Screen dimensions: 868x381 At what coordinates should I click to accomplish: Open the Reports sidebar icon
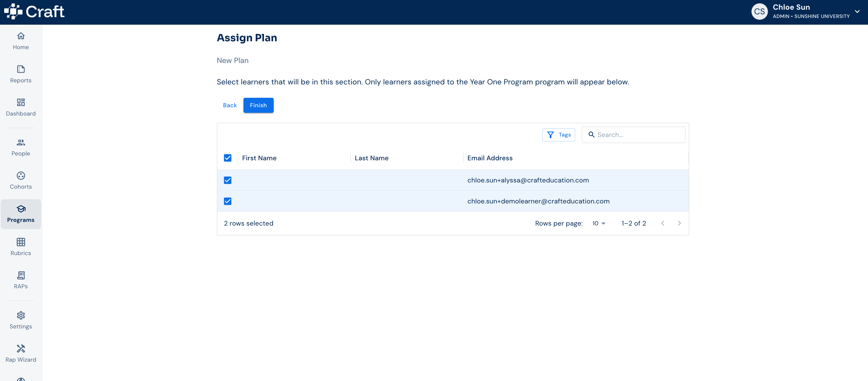(21, 69)
